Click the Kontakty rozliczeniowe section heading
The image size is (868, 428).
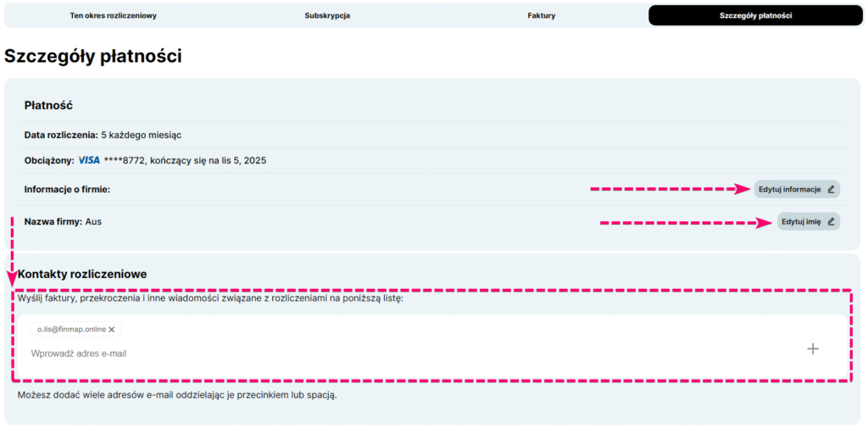pyautogui.click(x=82, y=274)
